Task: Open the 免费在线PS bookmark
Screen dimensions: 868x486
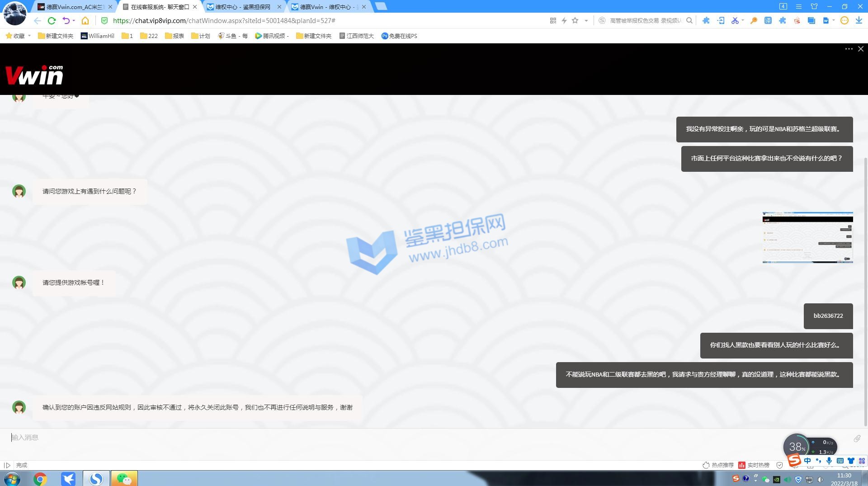Action: (x=399, y=36)
